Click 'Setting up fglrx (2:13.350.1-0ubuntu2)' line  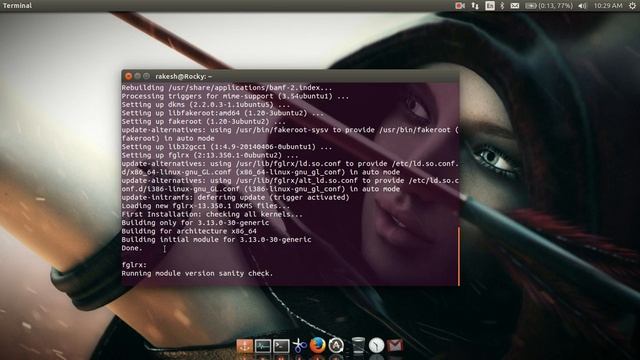point(210,155)
